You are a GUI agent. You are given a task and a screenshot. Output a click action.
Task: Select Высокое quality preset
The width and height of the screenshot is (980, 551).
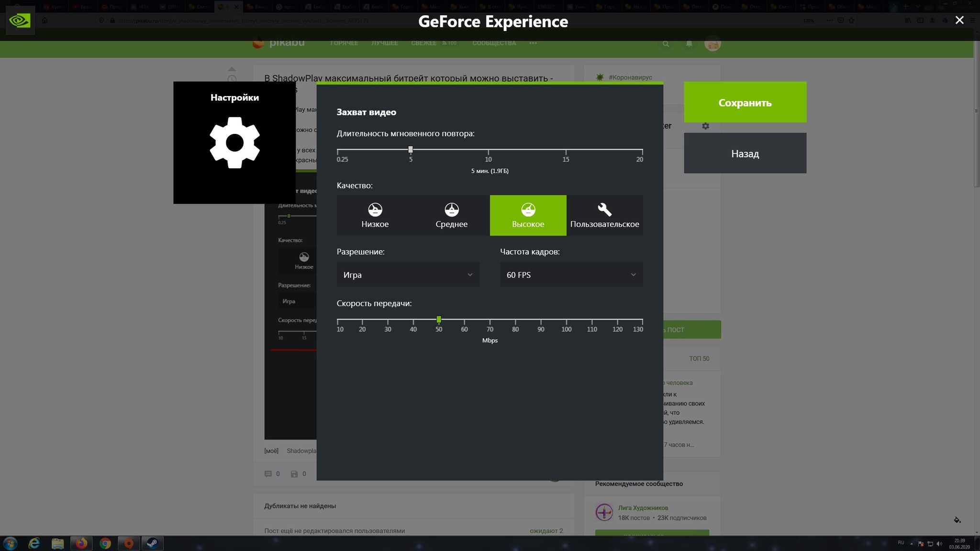pyautogui.click(x=528, y=215)
